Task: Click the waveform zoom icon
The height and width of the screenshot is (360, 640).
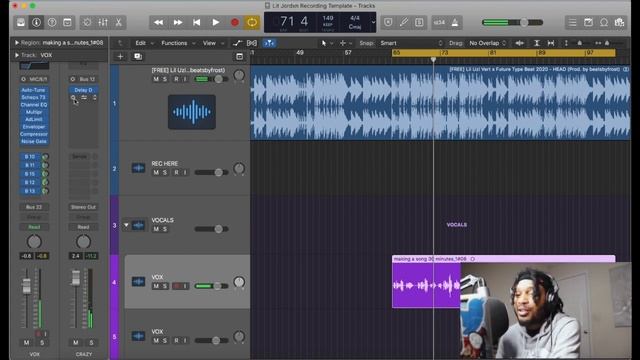Action: pyautogui.click(x=520, y=43)
